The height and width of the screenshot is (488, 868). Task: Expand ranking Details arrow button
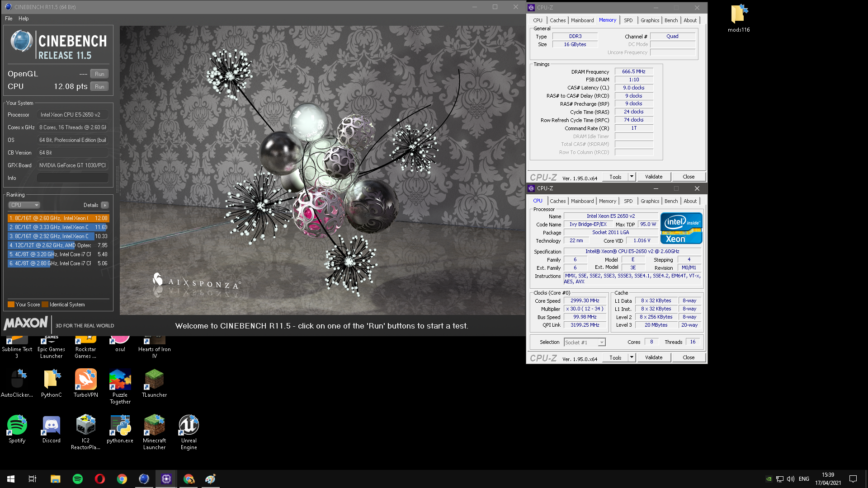[x=105, y=205]
